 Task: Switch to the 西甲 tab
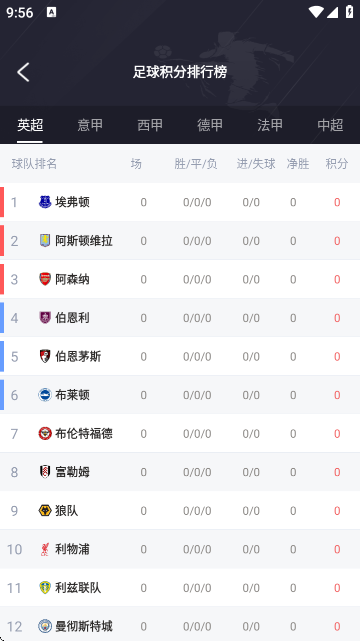coord(150,125)
